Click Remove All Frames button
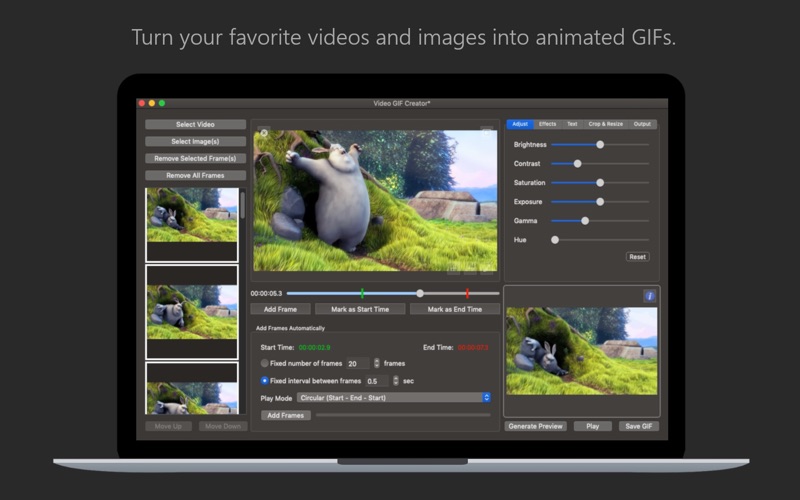 195,176
